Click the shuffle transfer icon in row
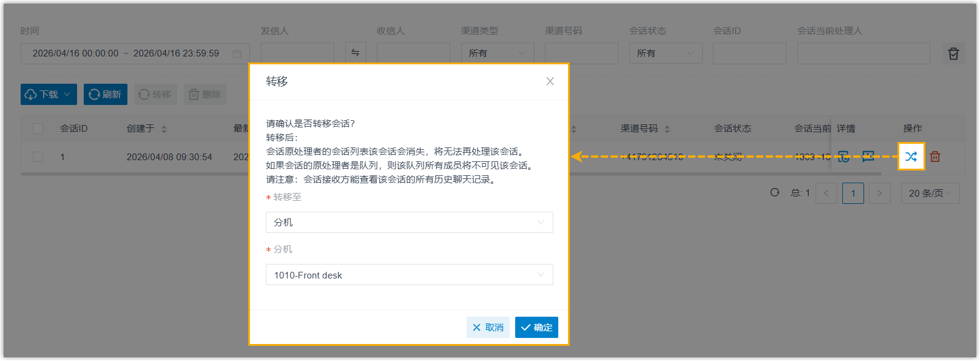 click(911, 157)
